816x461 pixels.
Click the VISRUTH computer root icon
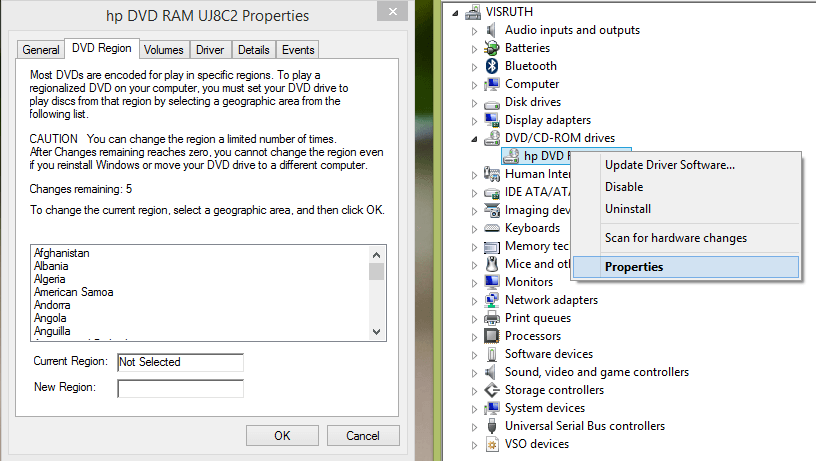[x=473, y=12]
